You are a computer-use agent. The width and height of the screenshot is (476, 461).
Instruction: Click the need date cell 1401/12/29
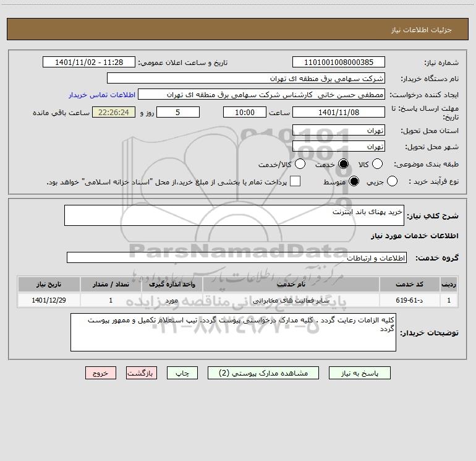click(x=49, y=300)
